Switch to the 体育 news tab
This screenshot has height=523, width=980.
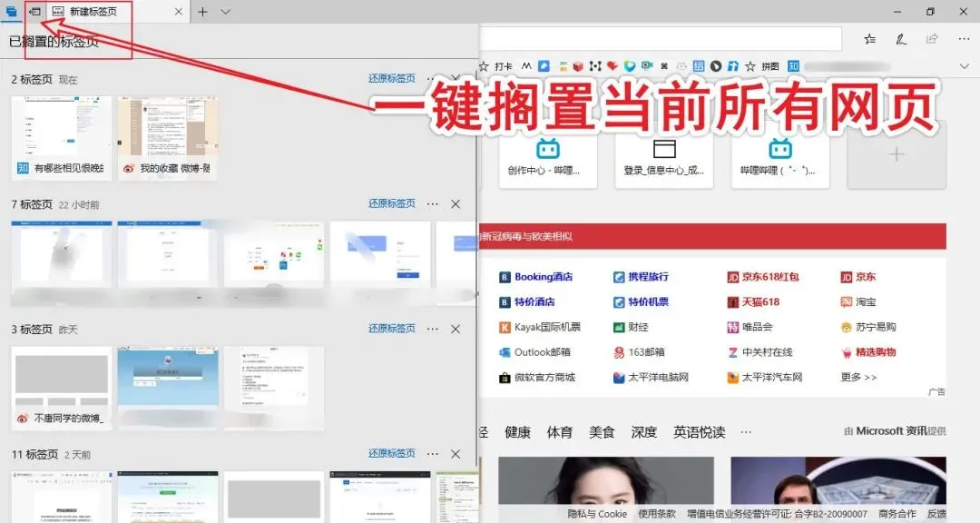[x=559, y=431]
